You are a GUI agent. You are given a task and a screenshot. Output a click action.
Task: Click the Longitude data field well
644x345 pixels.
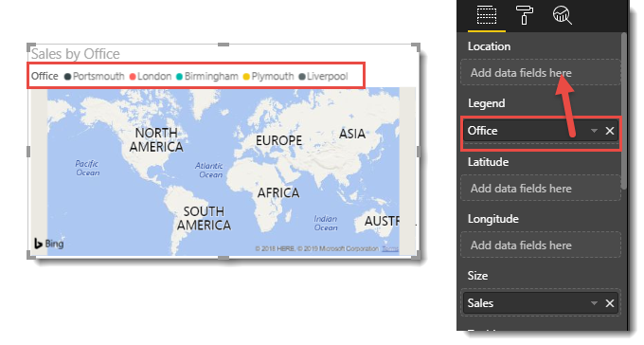(x=541, y=245)
